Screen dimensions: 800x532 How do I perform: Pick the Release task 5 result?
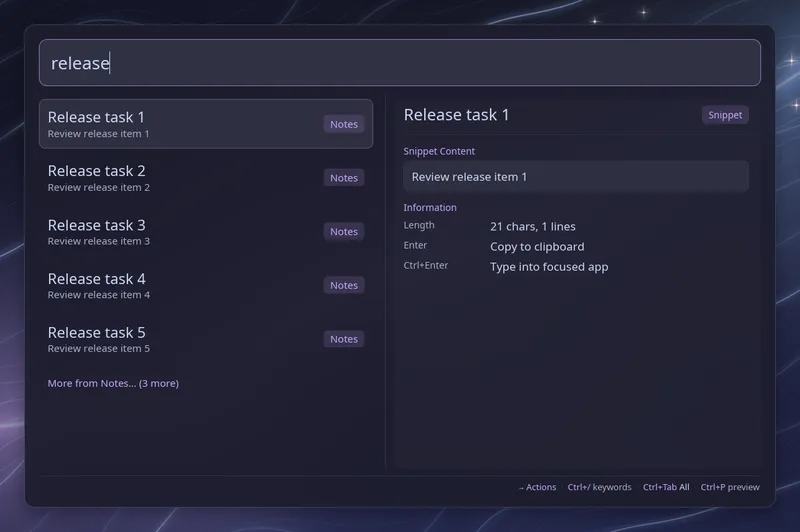click(206, 339)
